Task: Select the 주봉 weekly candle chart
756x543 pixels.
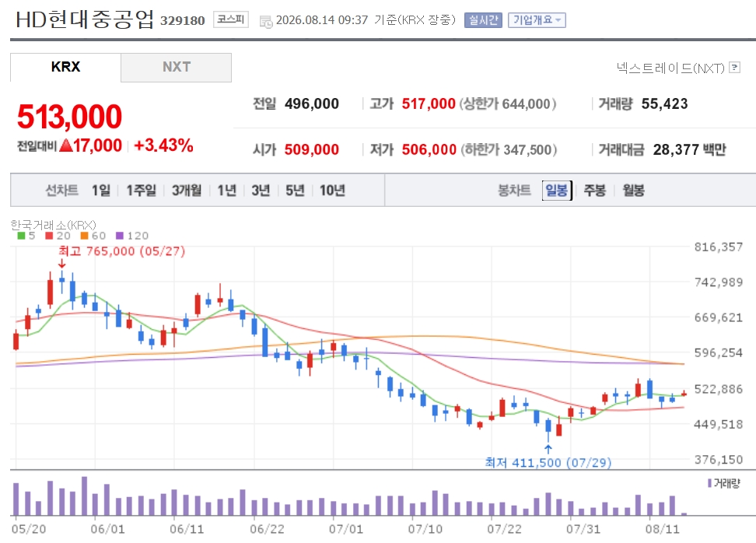Action: point(595,191)
